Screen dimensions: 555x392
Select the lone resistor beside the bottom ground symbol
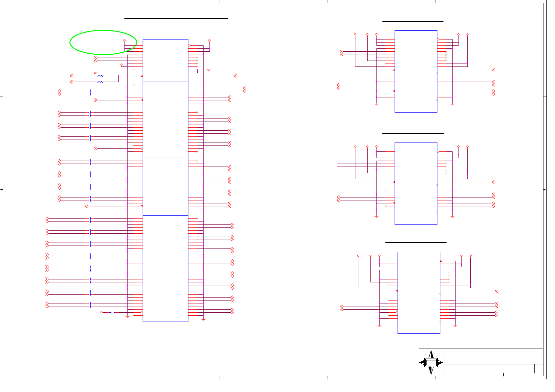point(112,312)
